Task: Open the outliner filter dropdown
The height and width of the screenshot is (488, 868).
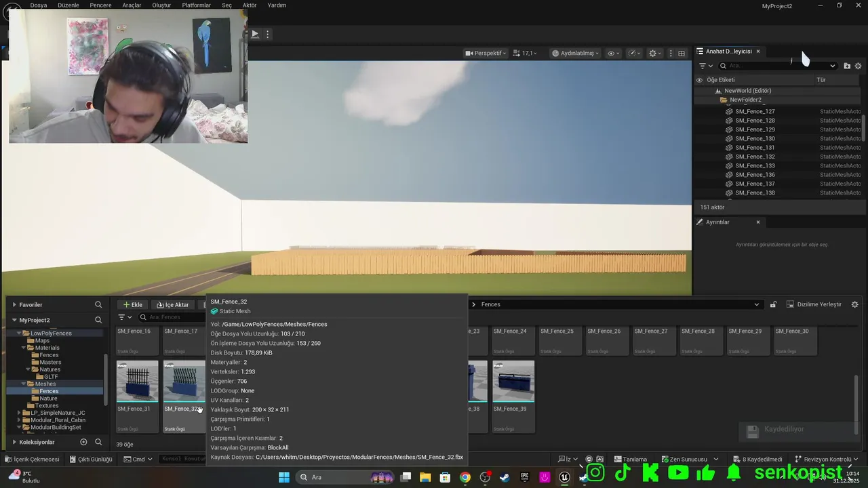Action: pos(706,66)
